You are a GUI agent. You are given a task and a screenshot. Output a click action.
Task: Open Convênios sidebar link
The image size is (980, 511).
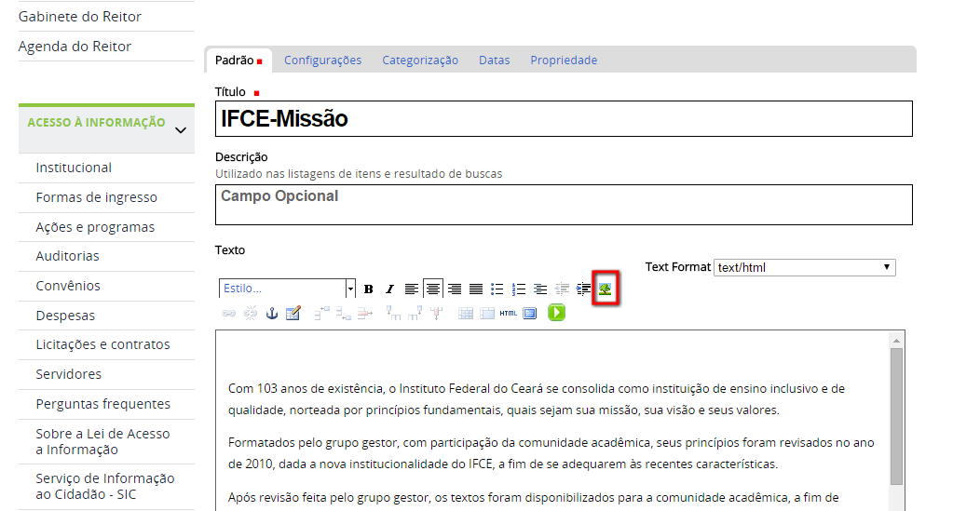(68, 286)
